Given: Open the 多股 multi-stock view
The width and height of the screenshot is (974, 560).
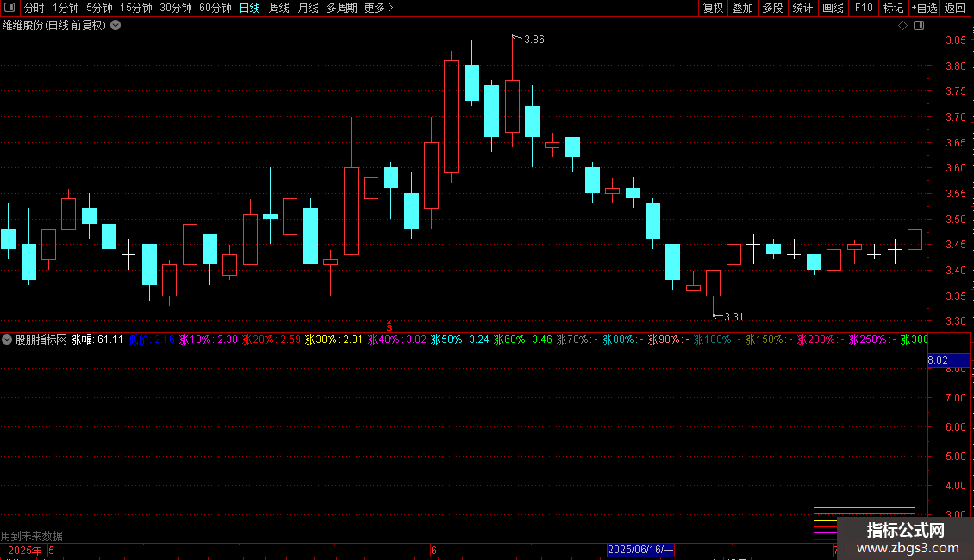Looking at the screenshot, I should click(x=772, y=8).
